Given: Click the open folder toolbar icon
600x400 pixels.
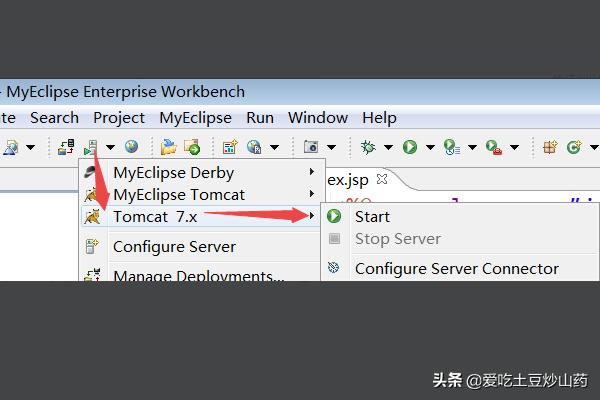Looking at the screenshot, I should pyautogui.click(x=168, y=147).
